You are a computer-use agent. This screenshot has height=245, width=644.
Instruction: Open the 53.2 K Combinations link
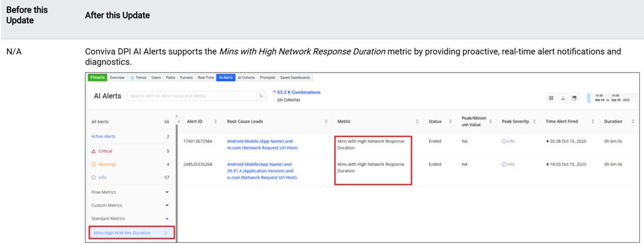[x=299, y=92]
